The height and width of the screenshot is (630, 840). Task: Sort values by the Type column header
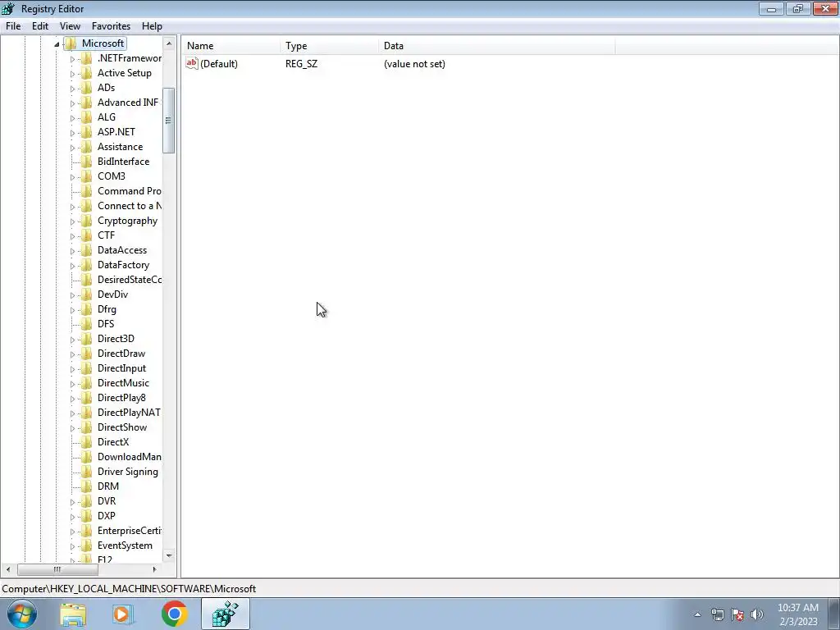click(x=329, y=46)
